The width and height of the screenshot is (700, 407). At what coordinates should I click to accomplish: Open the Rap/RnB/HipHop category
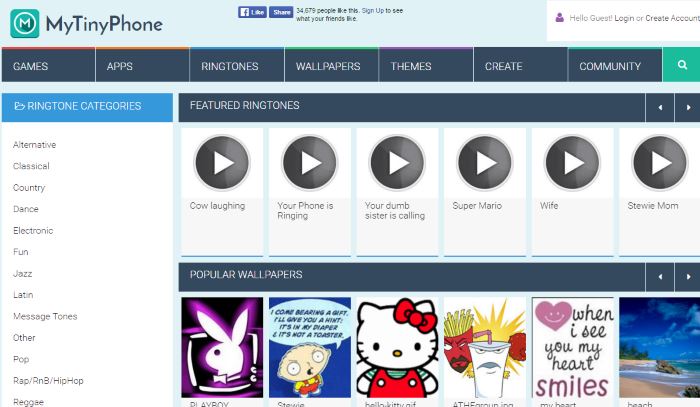(48, 381)
